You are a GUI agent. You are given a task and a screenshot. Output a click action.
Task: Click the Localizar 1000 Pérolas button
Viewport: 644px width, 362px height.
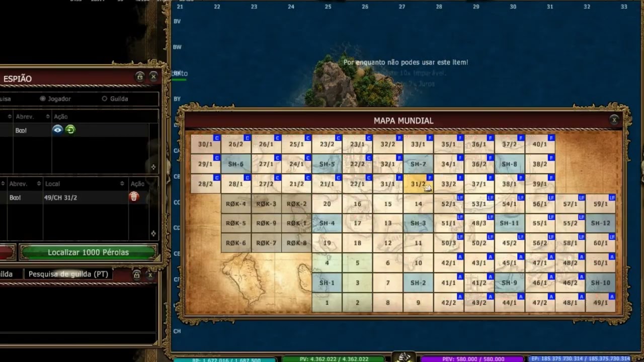click(x=88, y=252)
